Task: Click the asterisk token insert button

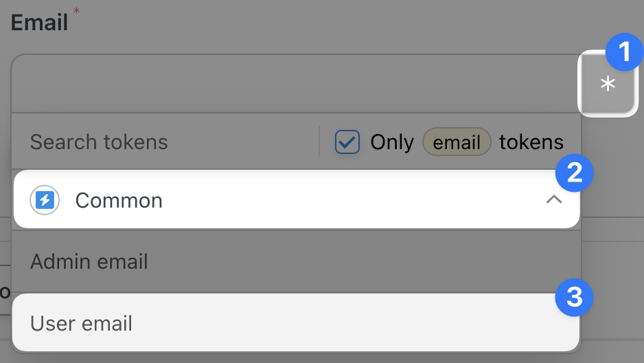Action: 607,85
